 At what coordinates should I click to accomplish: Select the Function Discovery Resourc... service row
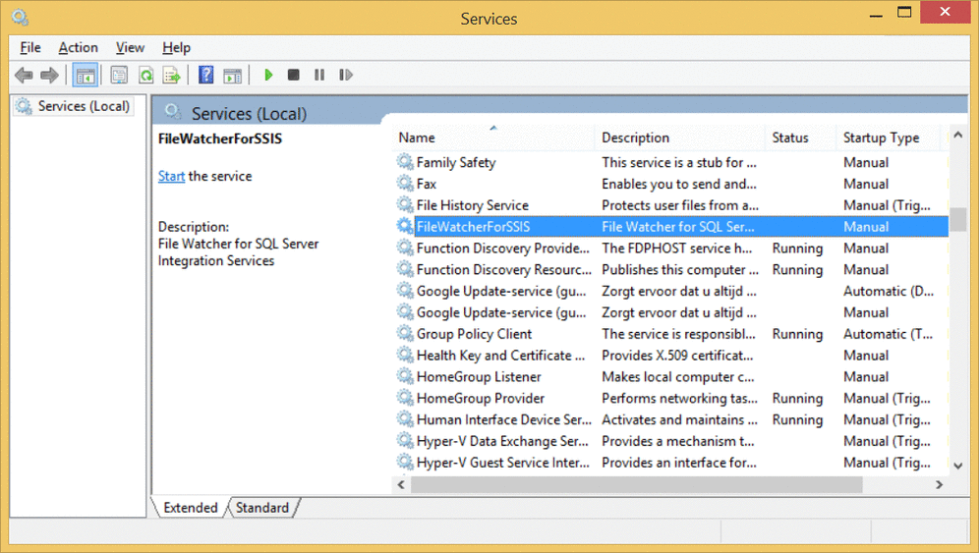pyautogui.click(x=671, y=269)
